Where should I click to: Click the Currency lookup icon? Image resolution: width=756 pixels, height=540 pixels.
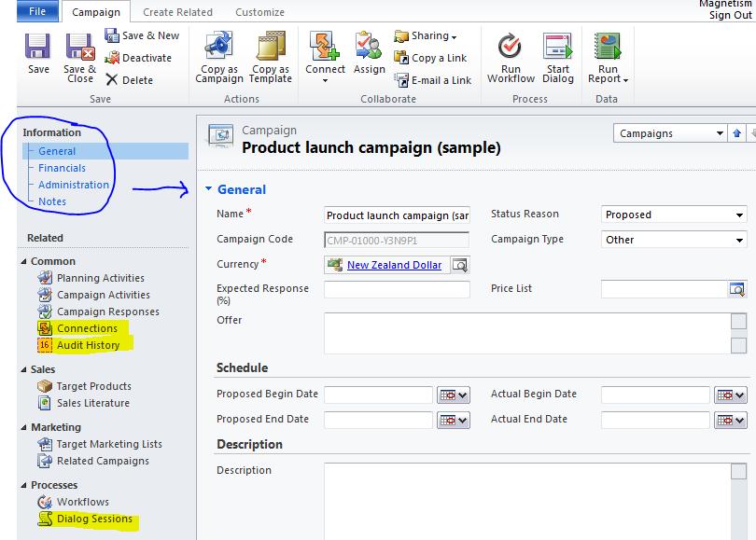[x=460, y=265]
